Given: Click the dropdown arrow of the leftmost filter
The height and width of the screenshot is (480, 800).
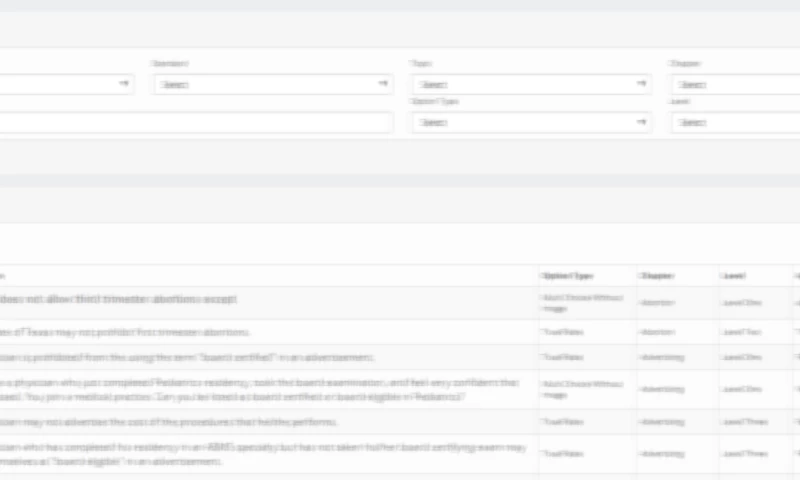Looking at the screenshot, I should pyautogui.click(x=124, y=84).
